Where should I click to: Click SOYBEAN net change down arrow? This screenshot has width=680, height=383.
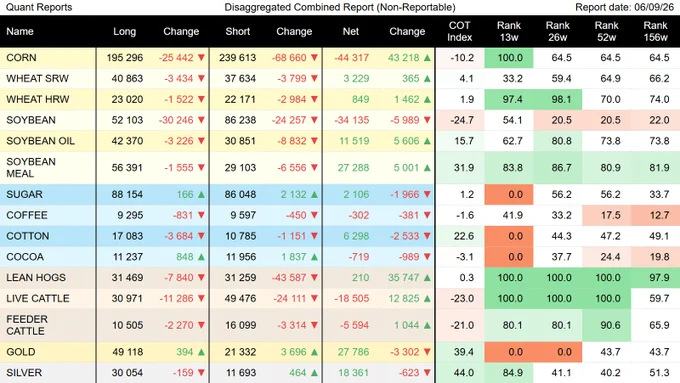(427, 120)
